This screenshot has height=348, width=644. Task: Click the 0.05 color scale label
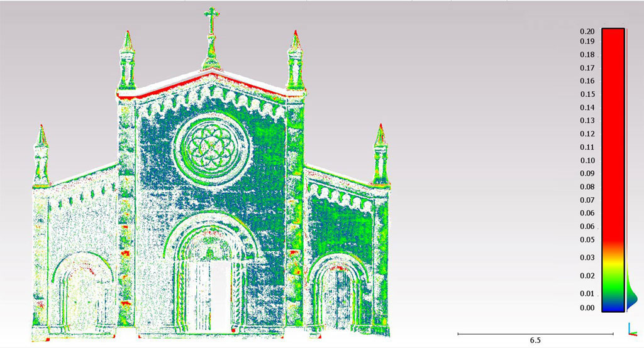click(x=587, y=239)
